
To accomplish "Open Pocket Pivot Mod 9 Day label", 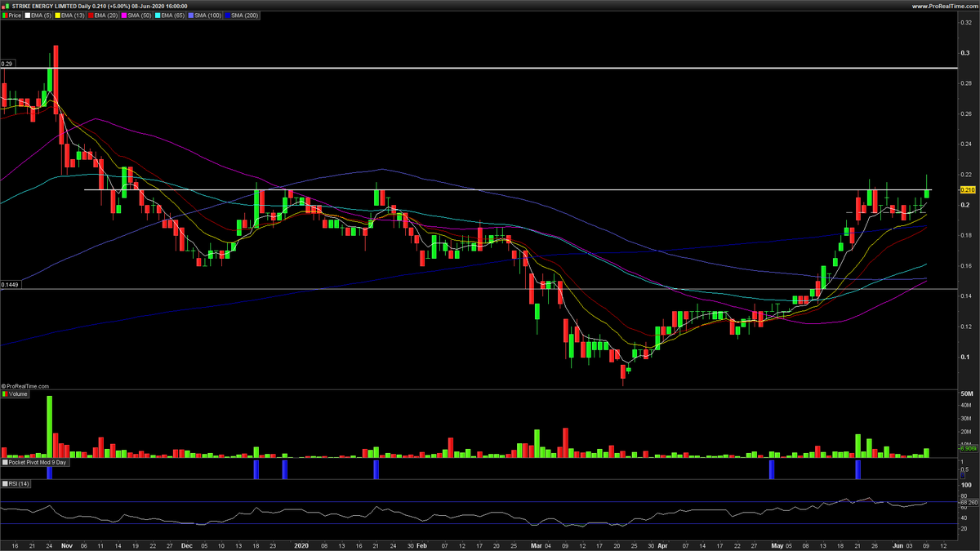I will pos(36,462).
